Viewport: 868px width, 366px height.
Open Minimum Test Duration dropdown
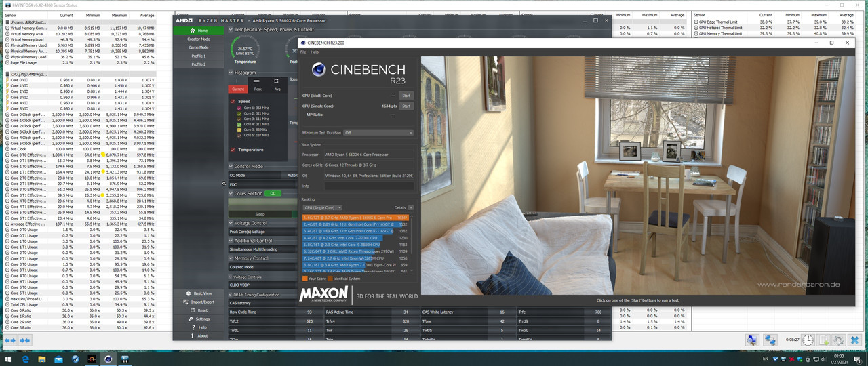tap(378, 133)
